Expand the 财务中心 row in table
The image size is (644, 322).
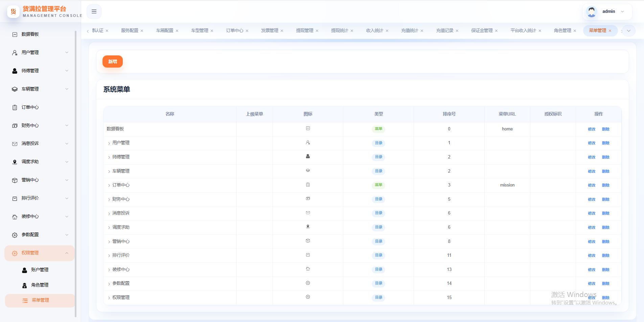tap(109, 200)
